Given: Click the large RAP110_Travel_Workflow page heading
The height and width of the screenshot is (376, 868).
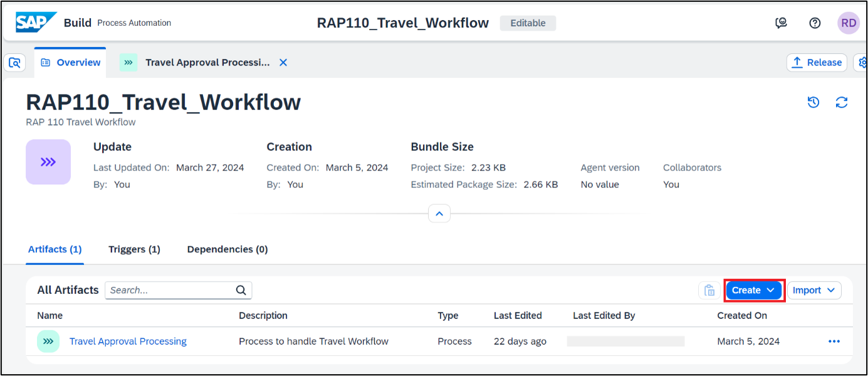Looking at the screenshot, I should (164, 102).
